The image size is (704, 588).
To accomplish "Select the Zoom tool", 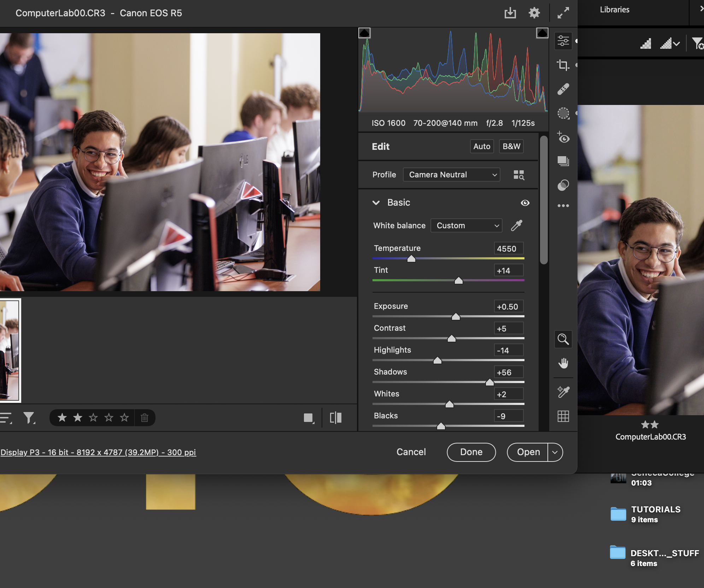I will pos(563,339).
